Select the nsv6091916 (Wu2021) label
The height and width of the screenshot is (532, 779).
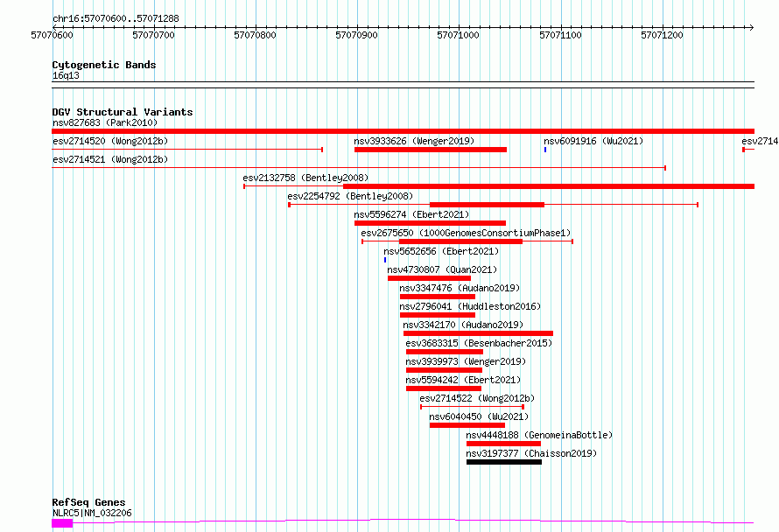[593, 141]
